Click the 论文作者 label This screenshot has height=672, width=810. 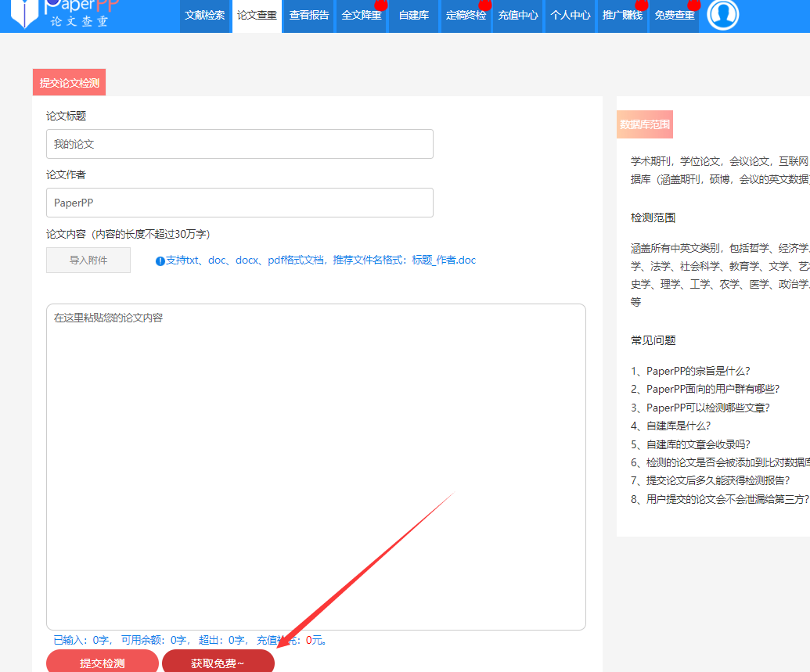(x=66, y=174)
